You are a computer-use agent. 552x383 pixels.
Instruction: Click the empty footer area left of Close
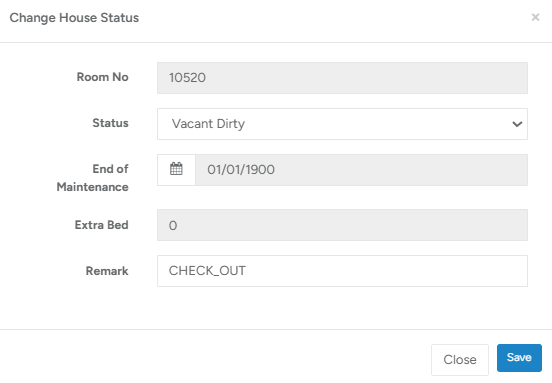(x=211, y=357)
